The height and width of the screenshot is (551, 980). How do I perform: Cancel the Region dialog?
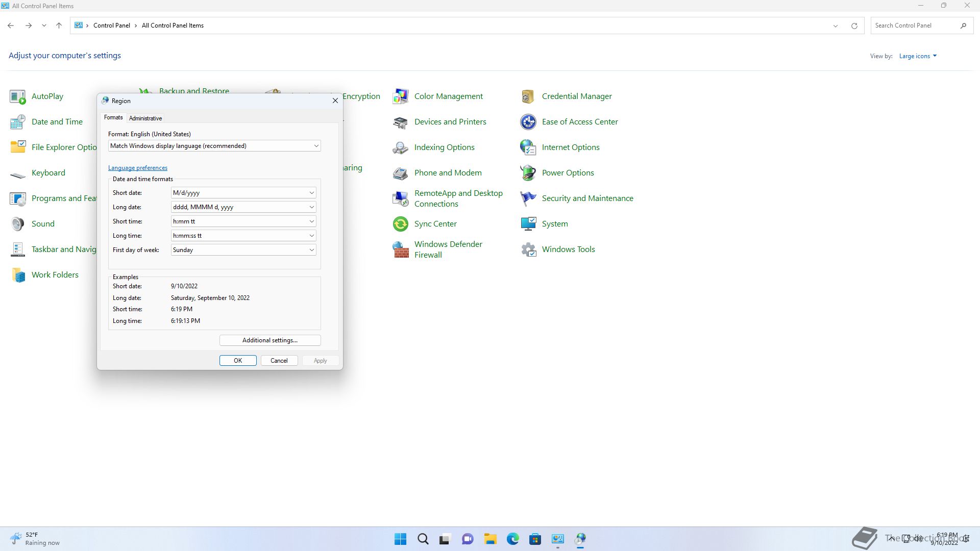point(279,361)
